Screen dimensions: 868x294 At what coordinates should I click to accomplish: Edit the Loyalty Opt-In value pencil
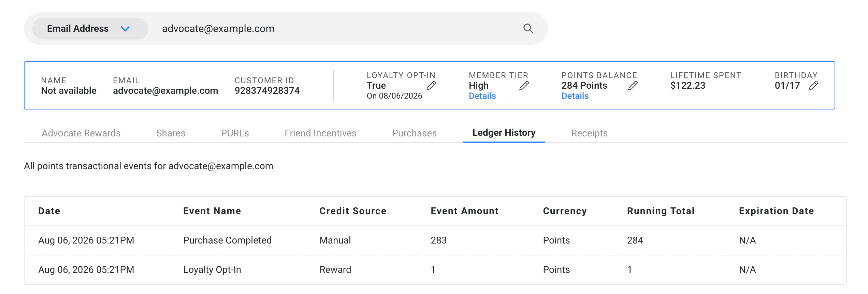click(431, 86)
